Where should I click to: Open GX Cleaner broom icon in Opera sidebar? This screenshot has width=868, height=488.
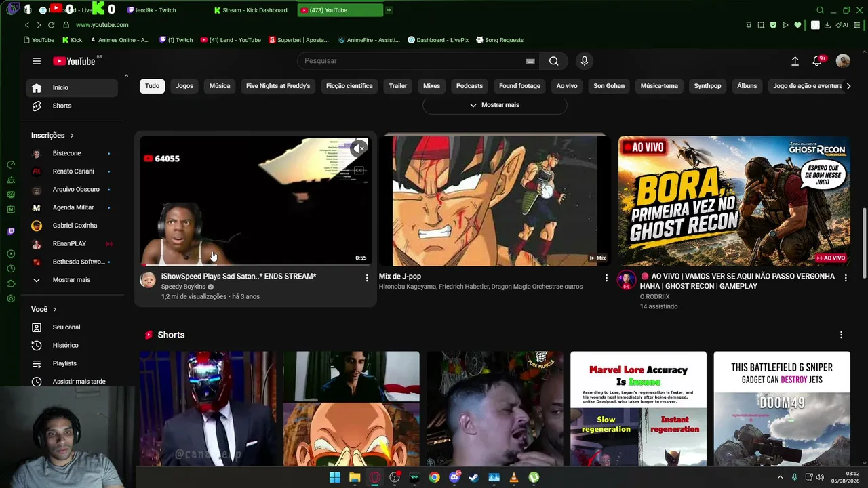click(x=11, y=180)
